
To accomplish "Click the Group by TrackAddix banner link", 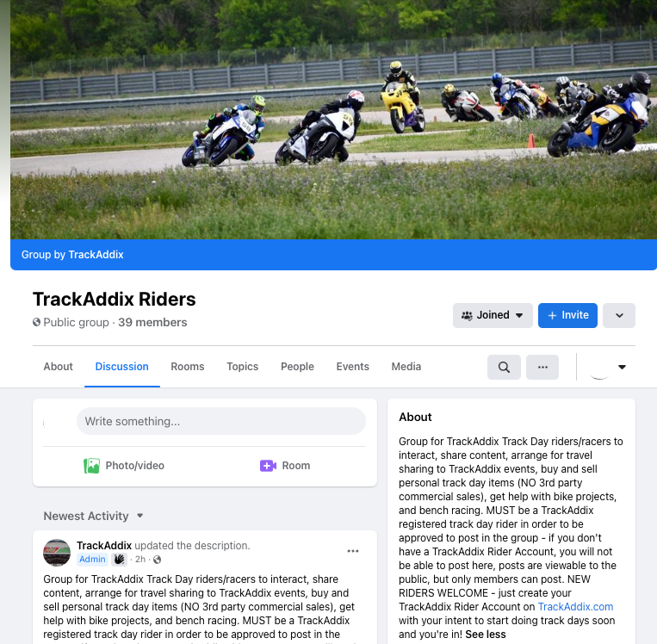I will click(72, 255).
